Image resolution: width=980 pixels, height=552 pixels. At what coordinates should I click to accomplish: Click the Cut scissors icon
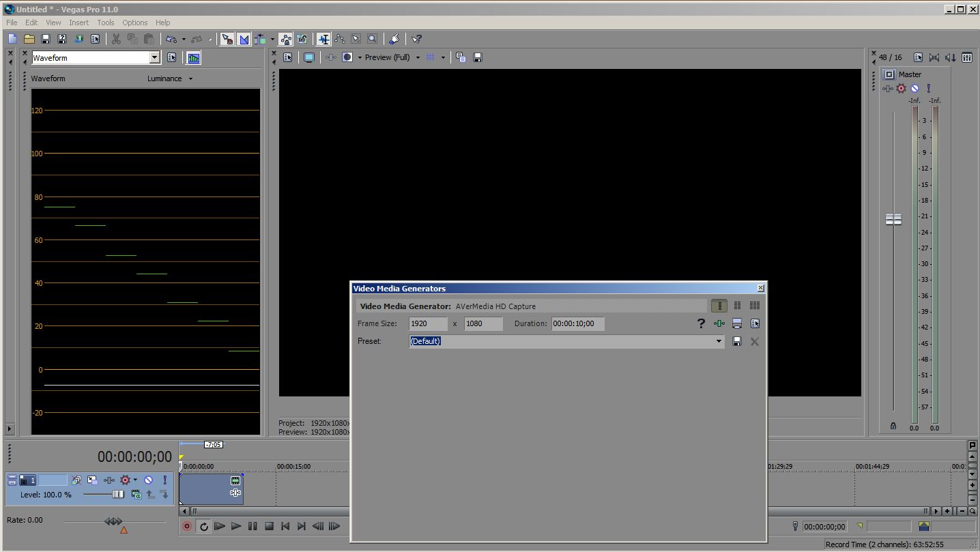pos(116,39)
